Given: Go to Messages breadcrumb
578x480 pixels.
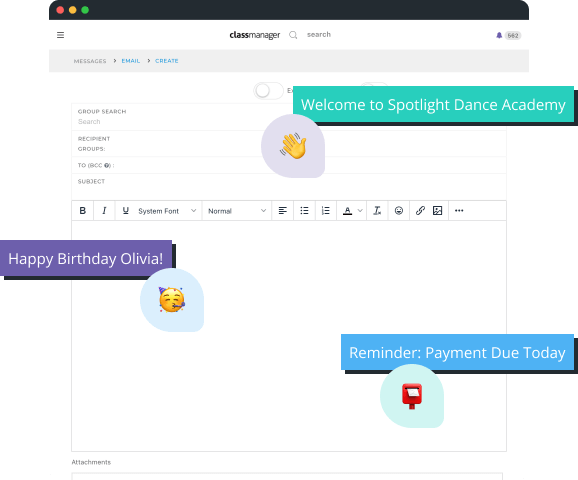Looking at the screenshot, I should (x=90, y=61).
